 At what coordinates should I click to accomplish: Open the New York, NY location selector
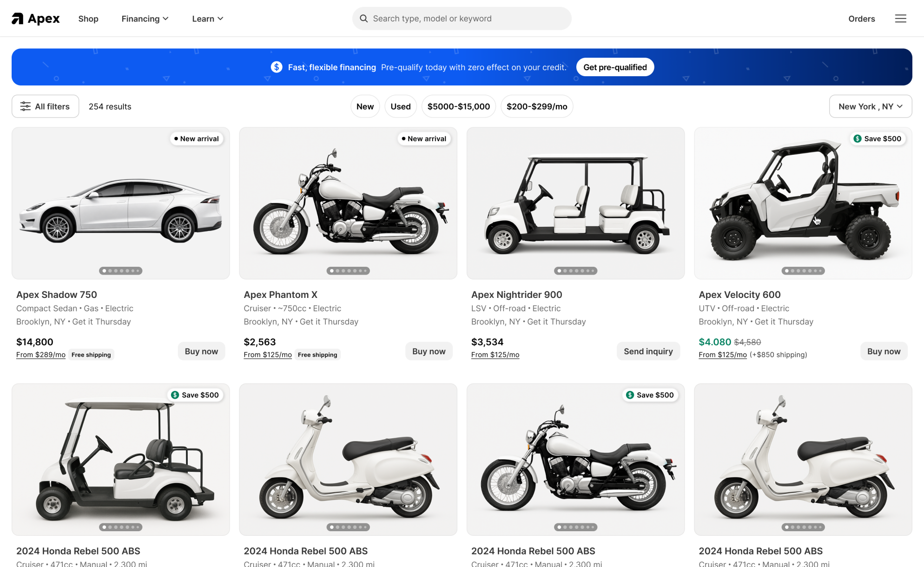click(x=870, y=106)
